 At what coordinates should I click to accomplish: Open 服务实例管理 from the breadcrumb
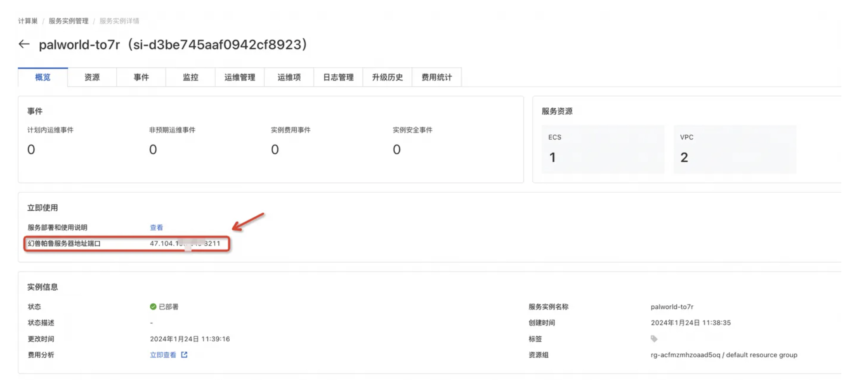[x=69, y=21]
